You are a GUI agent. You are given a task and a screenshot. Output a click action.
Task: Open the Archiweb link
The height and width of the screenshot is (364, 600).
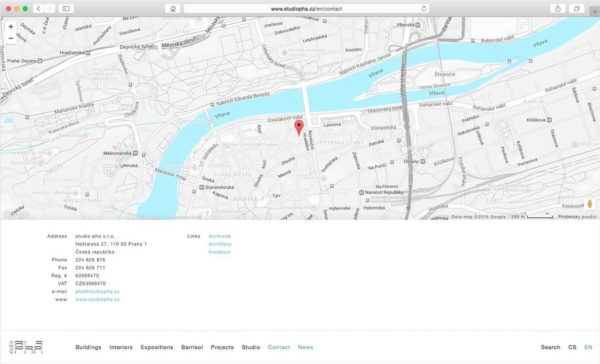tap(219, 236)
